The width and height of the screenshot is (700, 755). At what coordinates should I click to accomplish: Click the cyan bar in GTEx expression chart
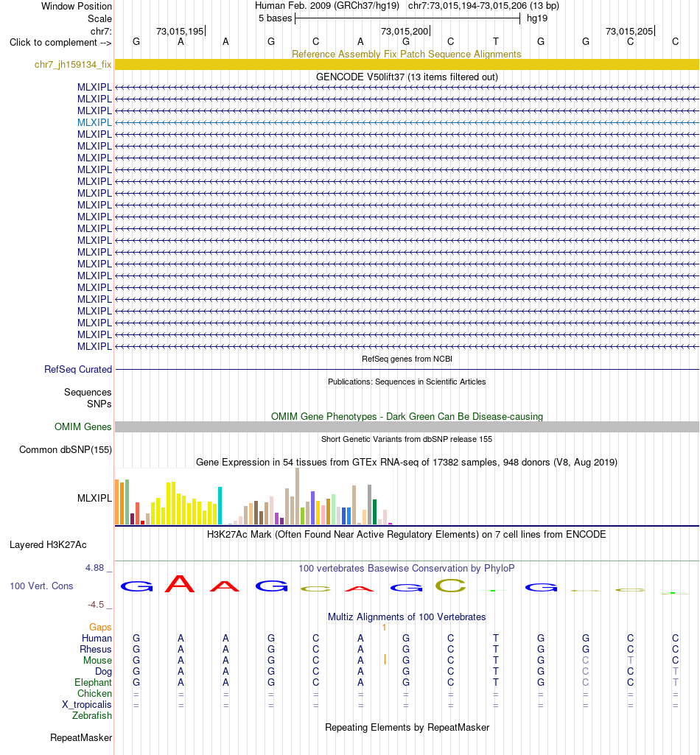tap(220, 506)
